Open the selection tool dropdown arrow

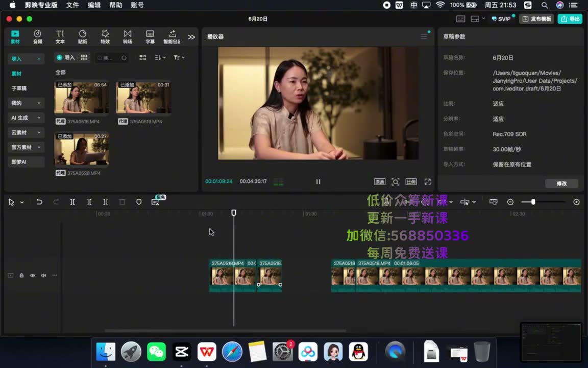coord(22,202)
